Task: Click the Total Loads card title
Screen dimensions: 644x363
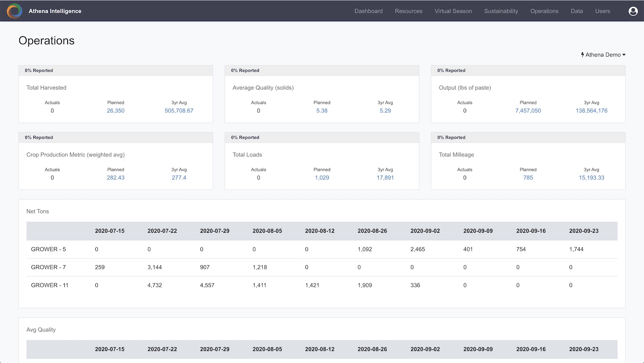Action: pos(247,155)
